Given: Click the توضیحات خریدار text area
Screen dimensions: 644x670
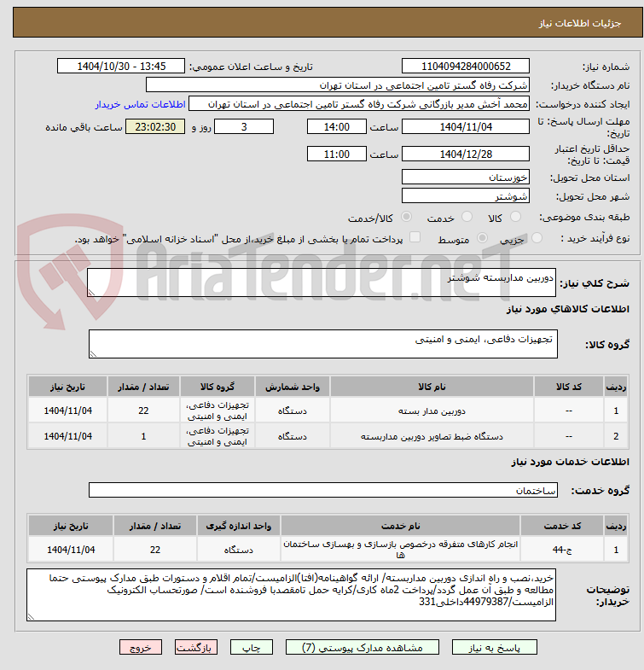Looking at the screenshot, I should [291, 595].
